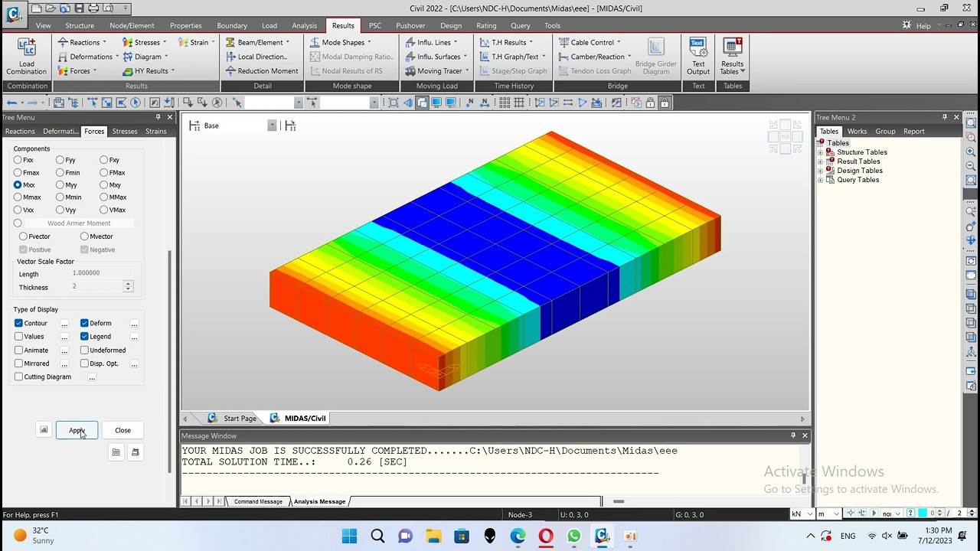This screenshot has height=551, width=980.
Task: Expand the Design Tables tree node
Action: pos(821,171)
